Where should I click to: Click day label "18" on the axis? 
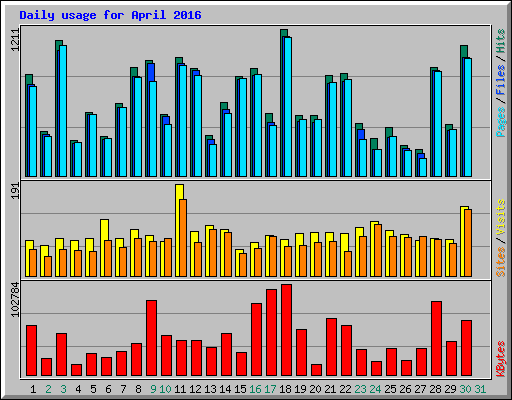285,389
